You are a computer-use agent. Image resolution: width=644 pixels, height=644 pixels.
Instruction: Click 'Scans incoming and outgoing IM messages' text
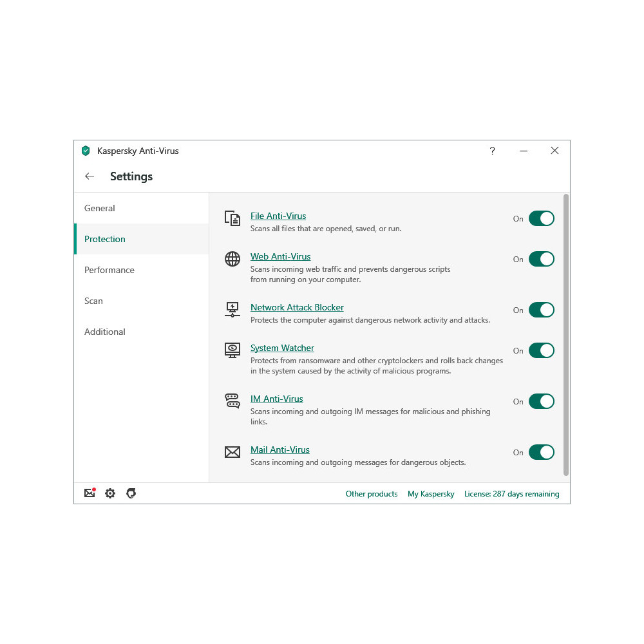(370, 417)
